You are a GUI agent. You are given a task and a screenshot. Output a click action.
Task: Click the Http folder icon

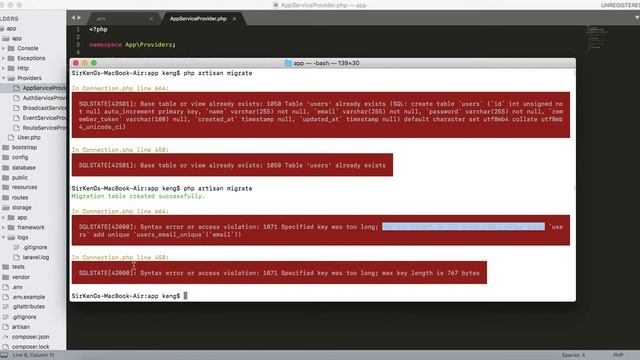(11, 68)
